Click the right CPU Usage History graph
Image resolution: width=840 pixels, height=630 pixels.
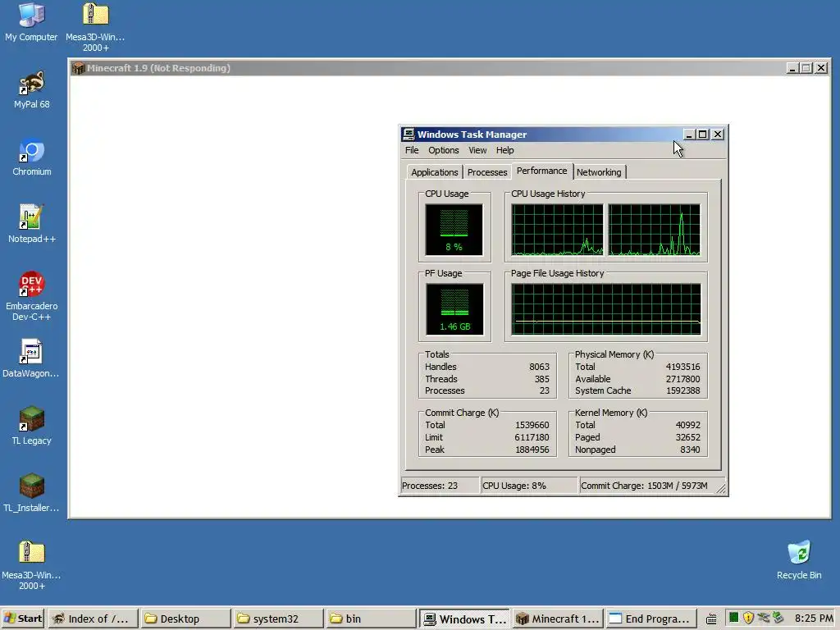click(x=654, y=230)
